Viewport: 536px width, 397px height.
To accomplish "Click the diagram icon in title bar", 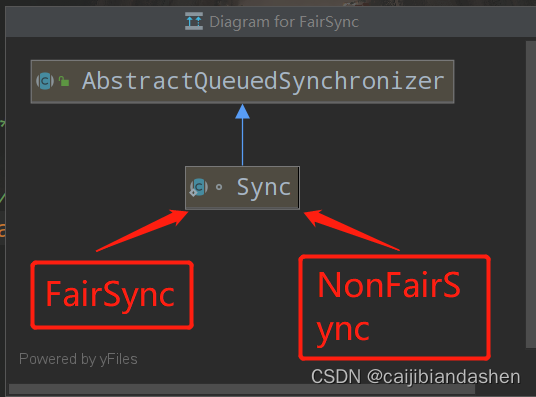I will (x=194, y=21).
